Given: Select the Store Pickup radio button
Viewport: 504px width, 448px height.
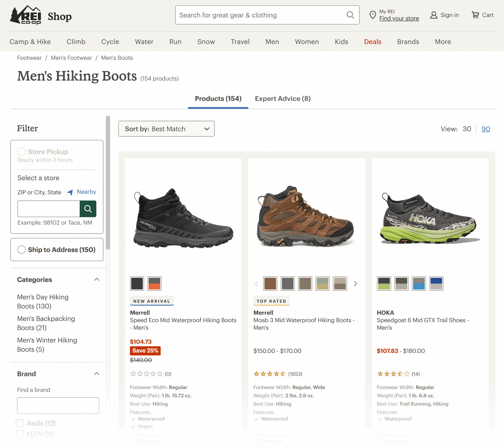Looking at the screenshot, I should 21,151.
